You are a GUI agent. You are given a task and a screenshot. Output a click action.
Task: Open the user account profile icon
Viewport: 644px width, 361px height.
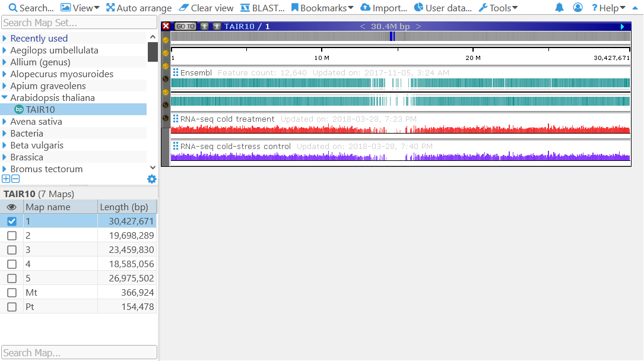578,8
